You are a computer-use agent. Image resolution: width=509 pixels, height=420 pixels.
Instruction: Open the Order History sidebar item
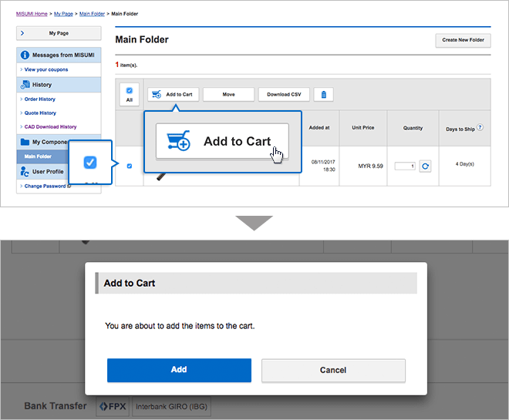40,99
